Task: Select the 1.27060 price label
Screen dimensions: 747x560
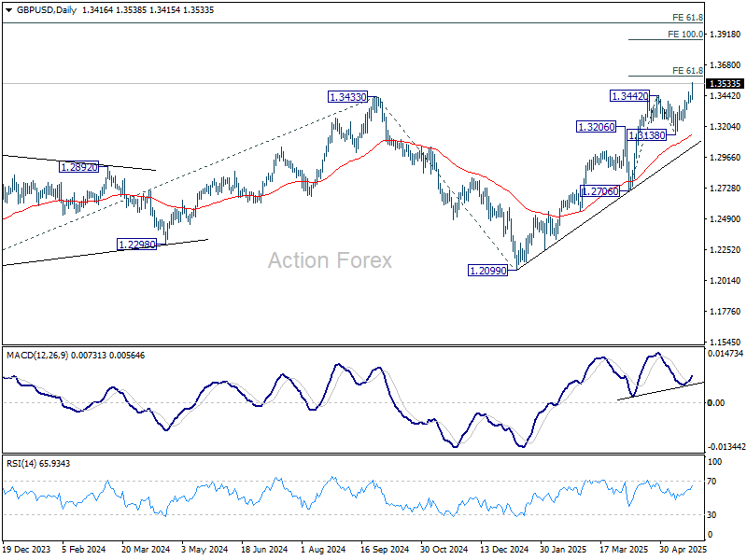Action: click(x=600, y=190)
